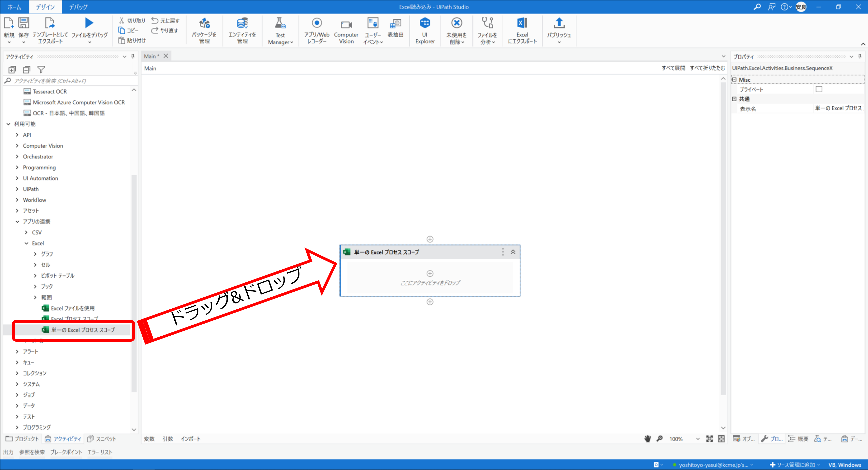Click Analyze File (ファイルを分析) icon
This screenshot has width=868, height=470.
487,23
